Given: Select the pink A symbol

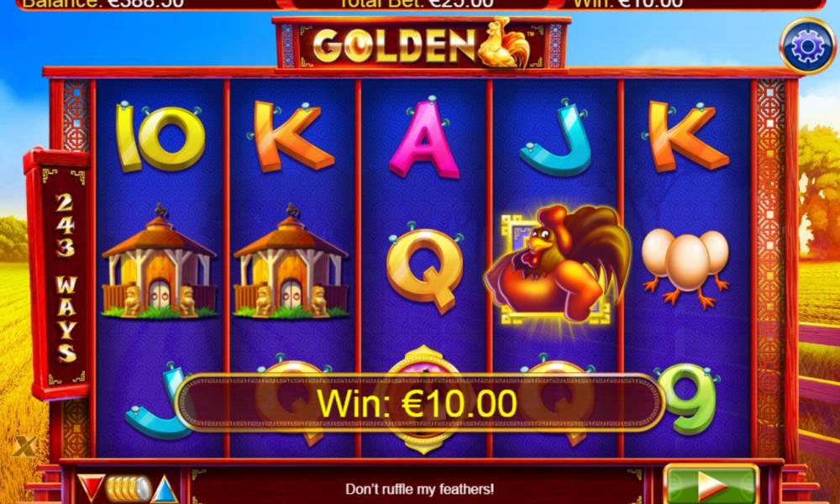Looking at the screenshot, I should pyautogui.click(x=424, y=139).
